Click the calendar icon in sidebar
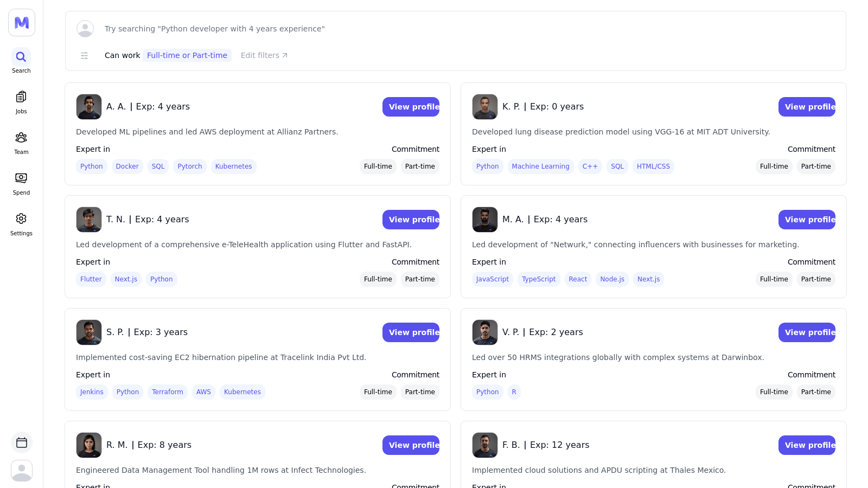 tap(22, 442)
